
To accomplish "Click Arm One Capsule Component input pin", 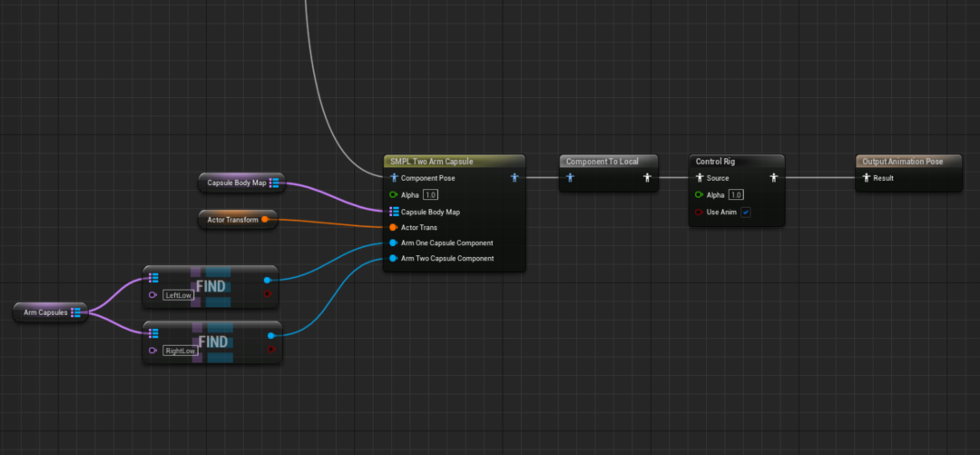I will click(x=393, y=242).
